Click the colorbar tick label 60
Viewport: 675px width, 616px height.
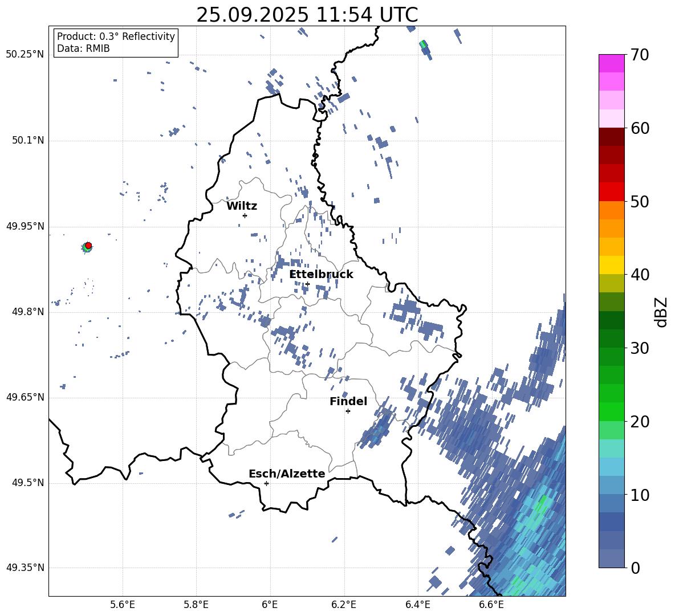[x=640, y=128]
